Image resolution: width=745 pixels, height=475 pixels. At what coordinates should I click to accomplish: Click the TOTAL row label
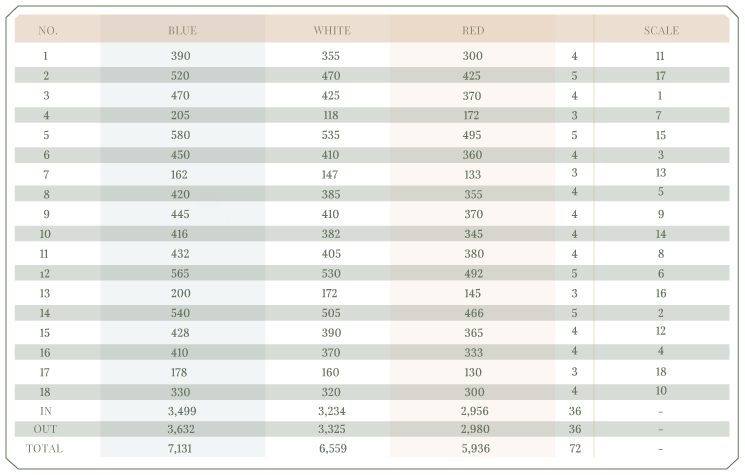pos(46,449)
